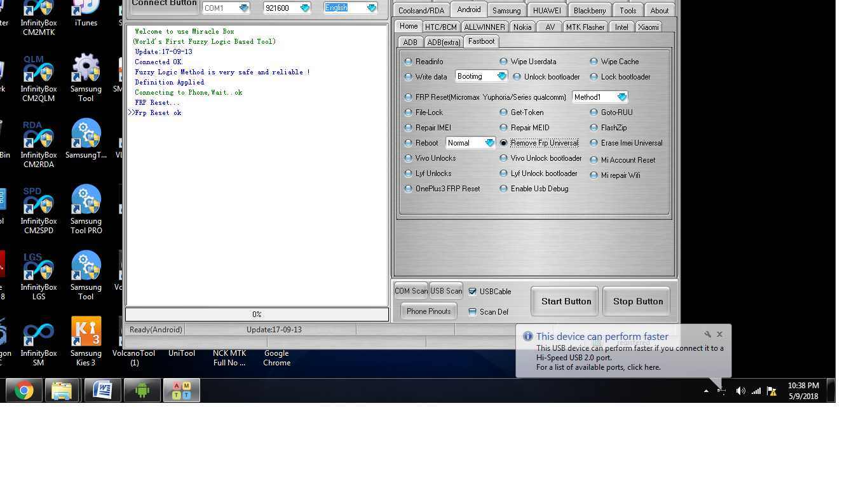Open the ADB(extra) sub-tab
Screen dimensions: 868x488
444,42
